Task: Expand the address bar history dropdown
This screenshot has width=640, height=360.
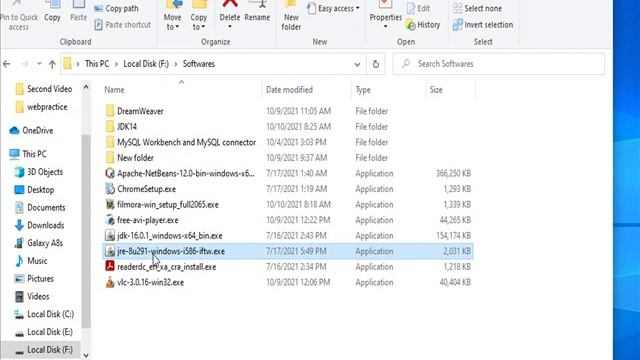Action: [357, 64]
